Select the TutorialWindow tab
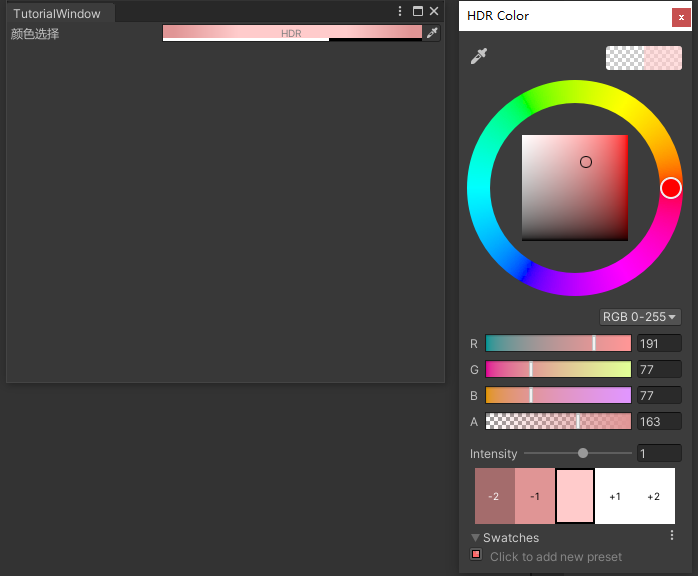698x576 pixels. click(57, 14)
